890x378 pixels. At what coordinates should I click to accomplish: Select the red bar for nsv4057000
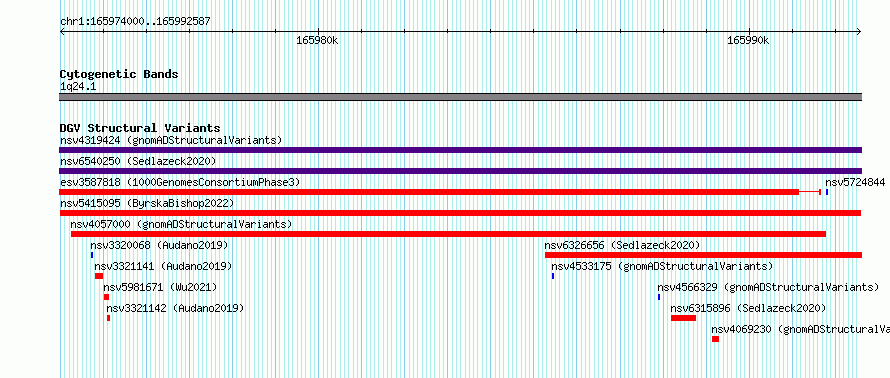(x=448, y=234)
